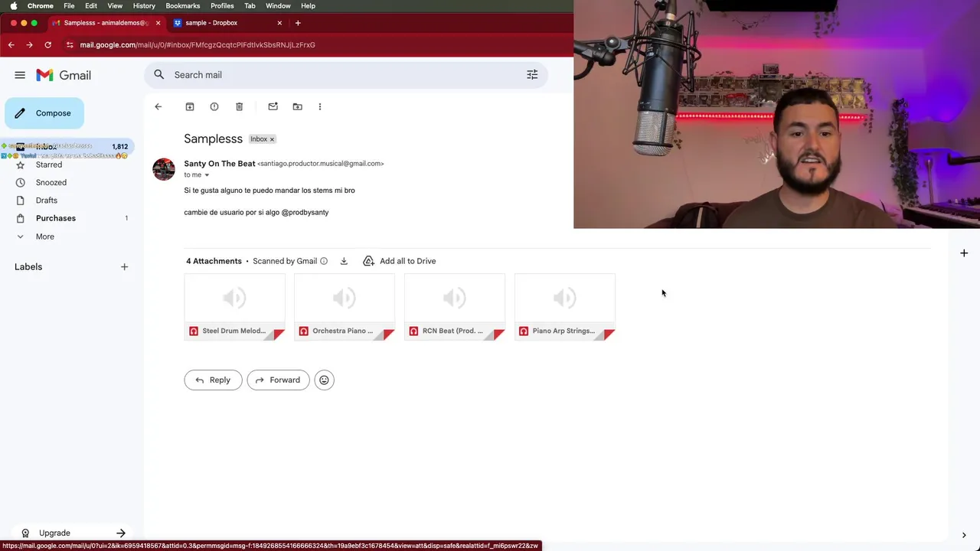Close the Dropbox tab
Viewport: 980px width, 551px height.
pyautogui.click(x=279, y=23)
